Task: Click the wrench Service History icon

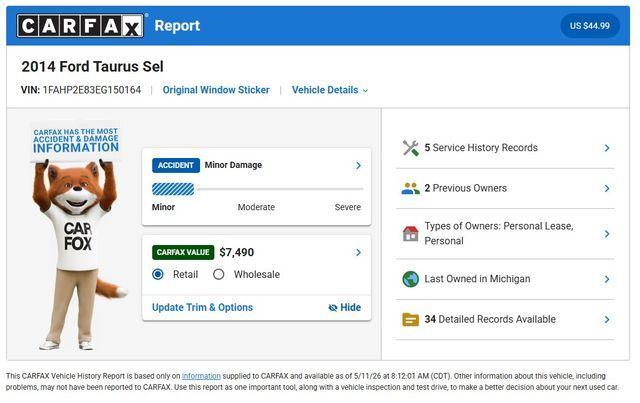Action: [411, 148]
